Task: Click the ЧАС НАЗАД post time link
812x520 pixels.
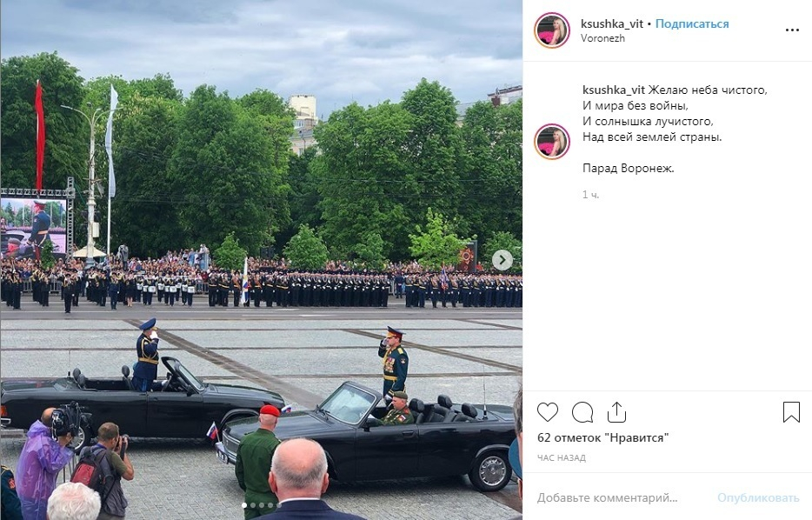Action: pyautogui.click(x=562, y=458)
